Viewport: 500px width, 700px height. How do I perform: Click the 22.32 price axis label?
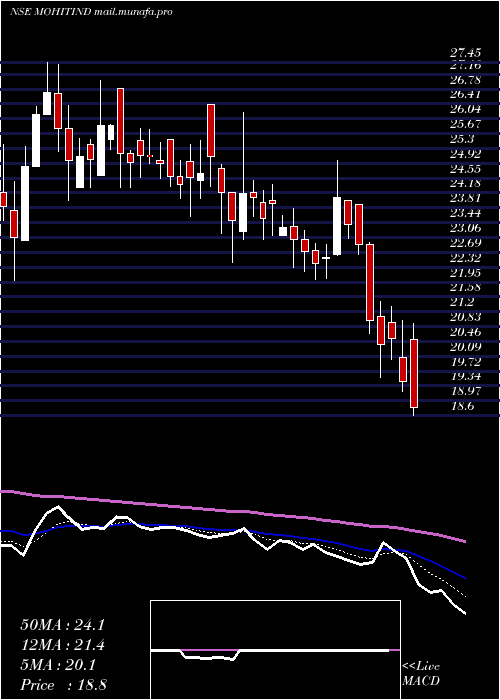467,258
